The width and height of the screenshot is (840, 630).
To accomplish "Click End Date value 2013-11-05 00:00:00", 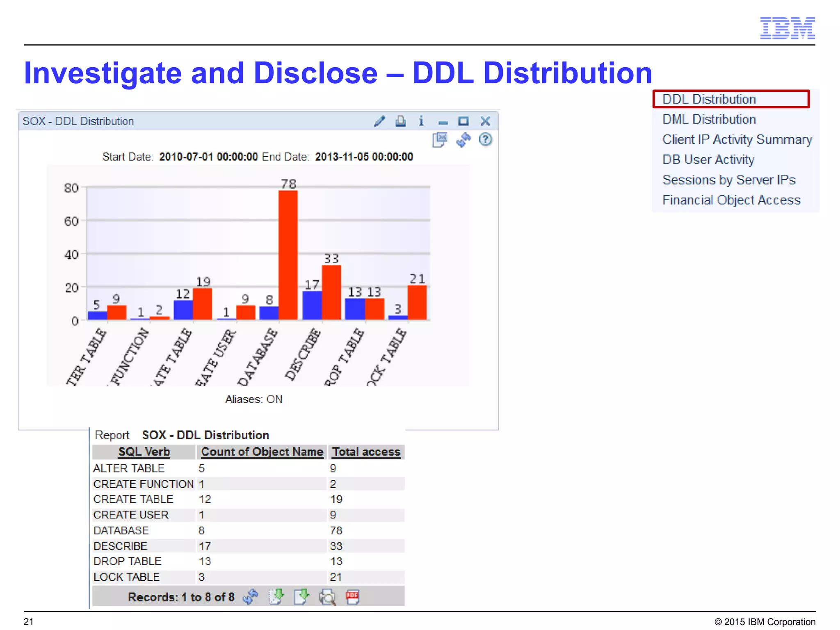I will pos(364,157).
